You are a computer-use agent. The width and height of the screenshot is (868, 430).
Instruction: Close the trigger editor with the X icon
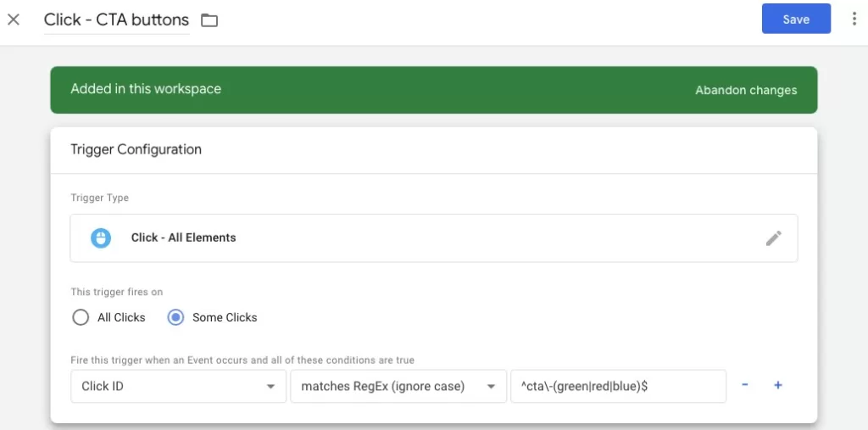[x=14, y=20]
